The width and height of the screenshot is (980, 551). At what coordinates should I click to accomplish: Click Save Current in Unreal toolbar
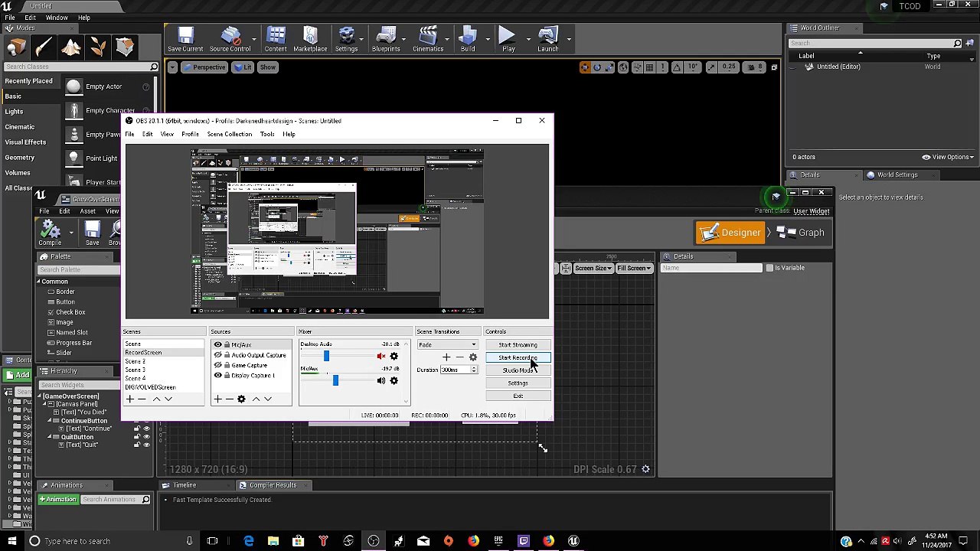[x=185, y=40]
